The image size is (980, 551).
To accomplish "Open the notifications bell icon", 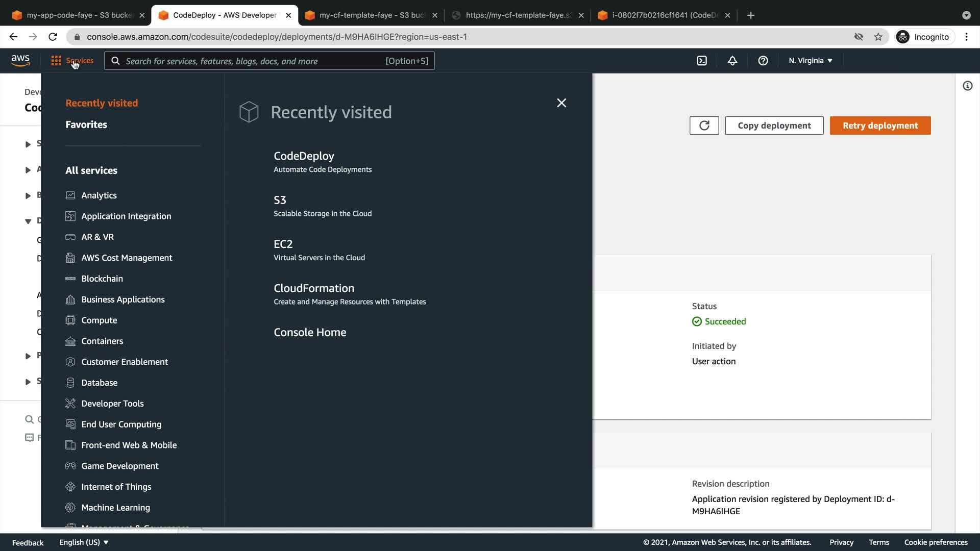I will 732,61.
